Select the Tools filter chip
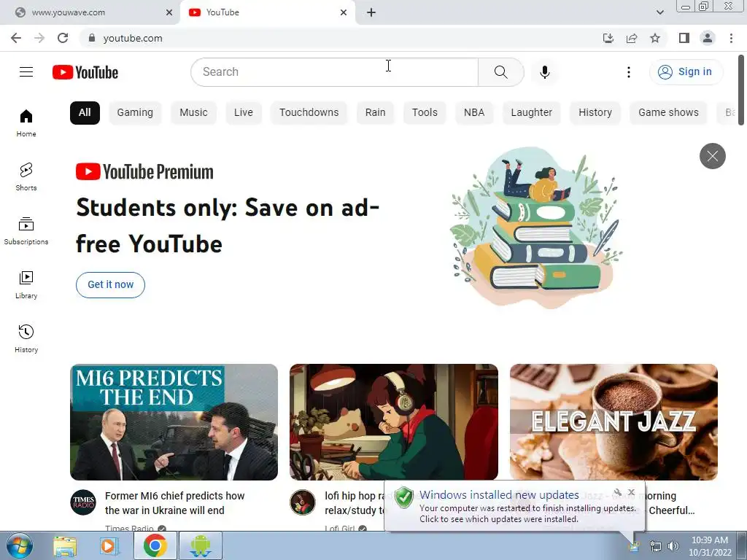This screenshot has width=747, height=560. (425, 113)
